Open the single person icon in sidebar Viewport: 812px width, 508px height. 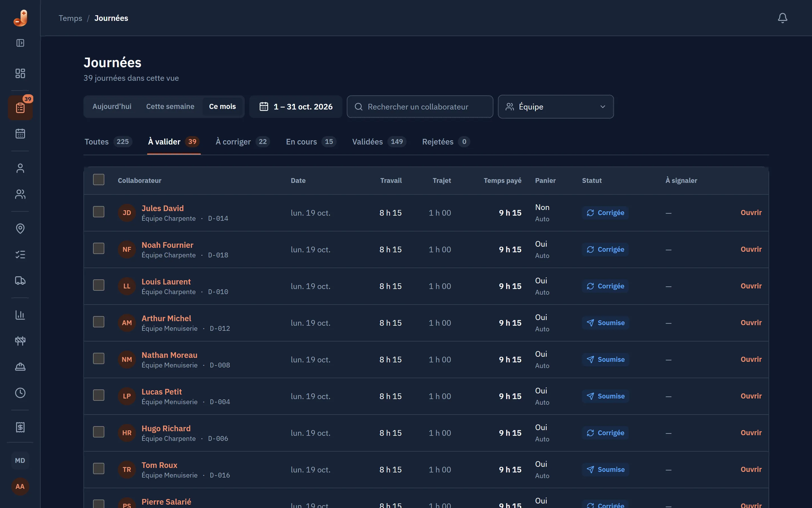tap(20, 168)
